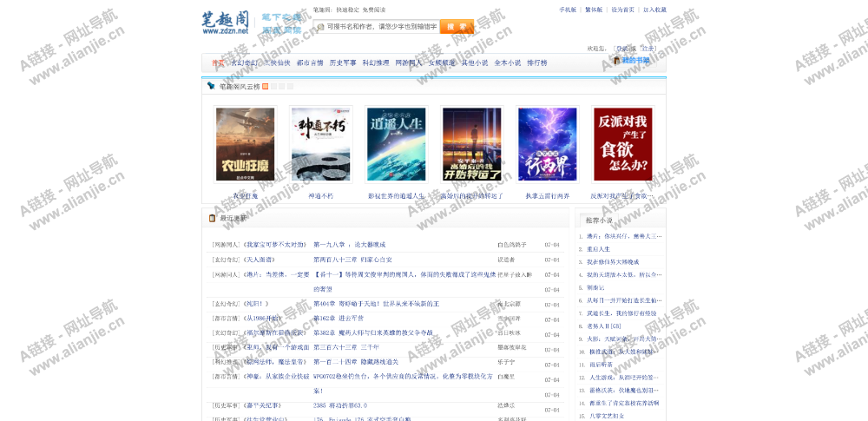Open the 排行榜 tab

(537, 62)
